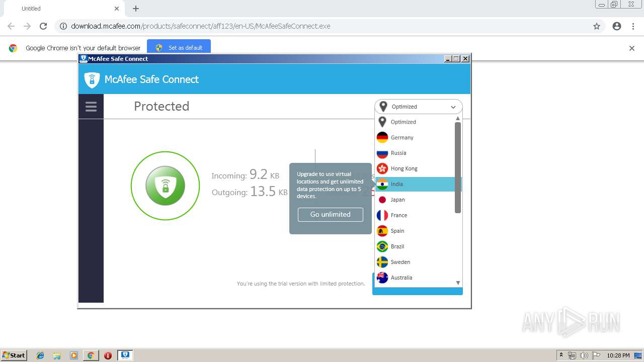The image size is (644, 362).
Task: Click the Sweden flag icon
Action: coord(382,262)
